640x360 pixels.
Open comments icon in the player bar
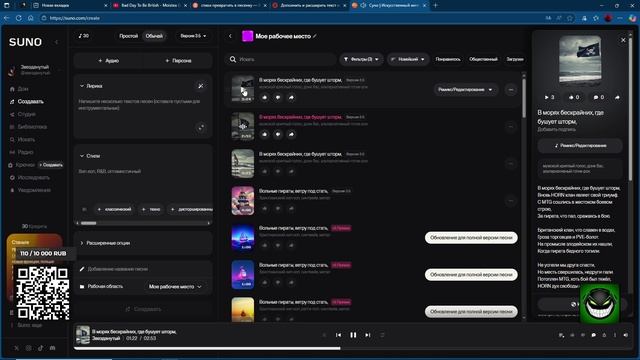[x=593, y=335]
